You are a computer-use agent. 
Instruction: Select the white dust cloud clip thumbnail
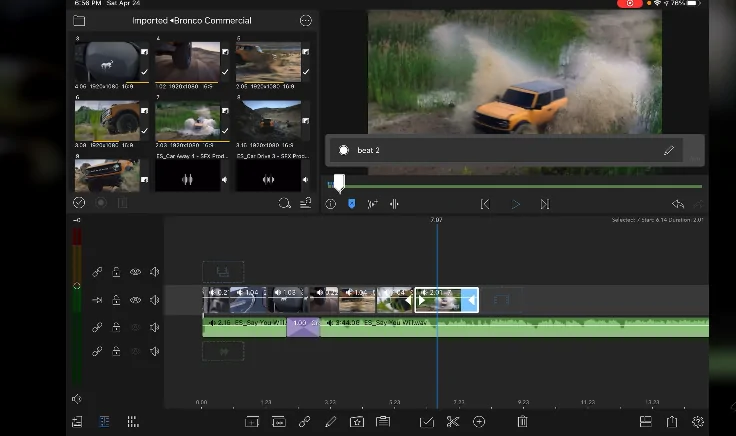click(187, 122)
